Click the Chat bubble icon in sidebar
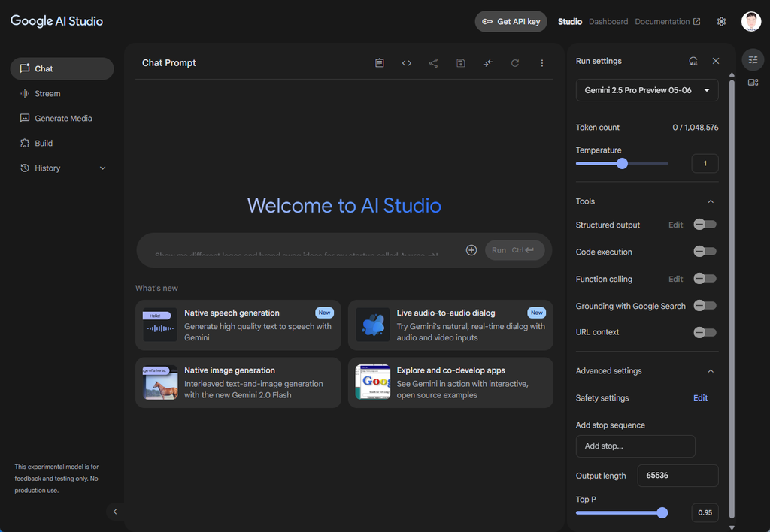 click(x=25, y=68)
